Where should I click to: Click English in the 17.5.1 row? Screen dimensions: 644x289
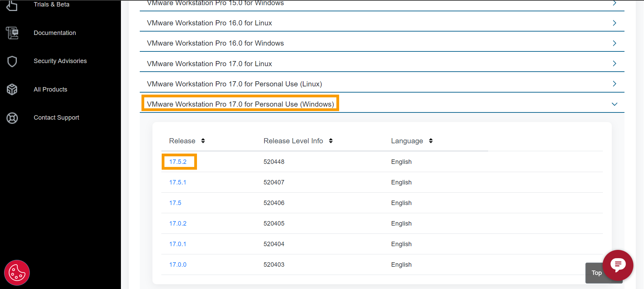[x=401, y=182]
